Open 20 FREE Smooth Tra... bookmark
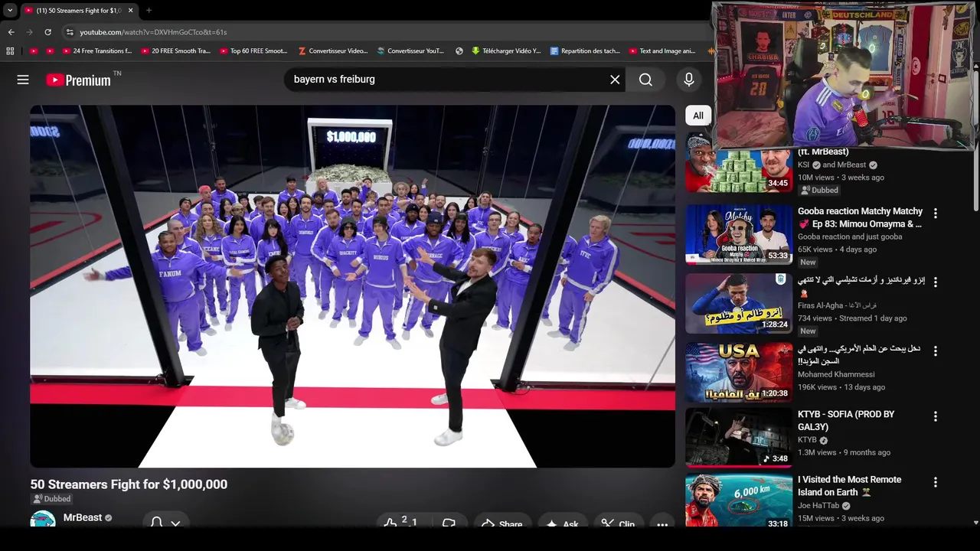 pos(175,51)
